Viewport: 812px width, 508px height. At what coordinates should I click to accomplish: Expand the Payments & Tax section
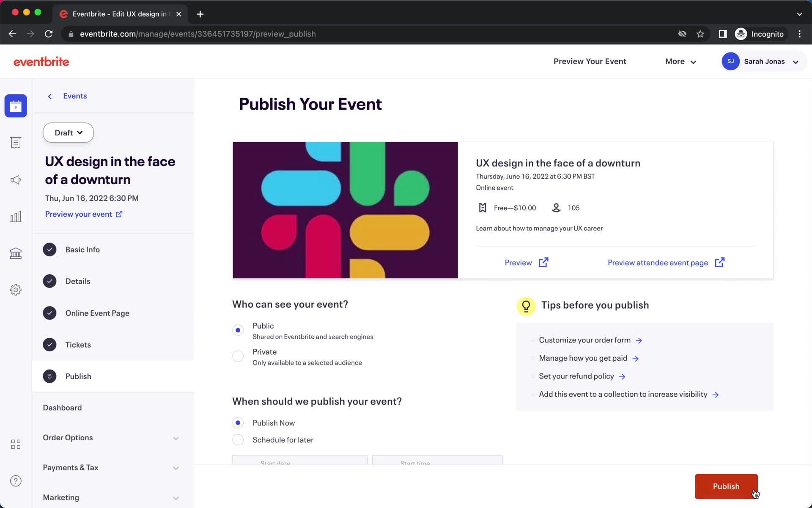click(x=111, y=468)
